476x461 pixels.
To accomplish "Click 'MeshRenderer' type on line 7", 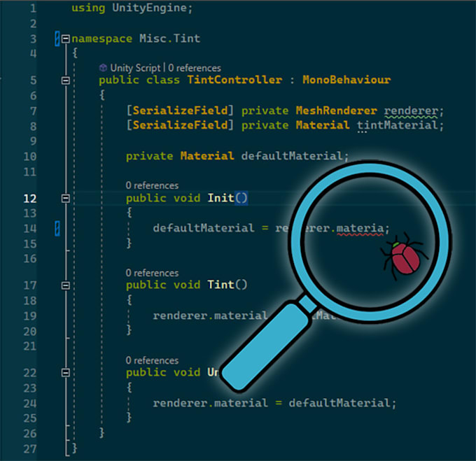I will [x=337, y=111].
